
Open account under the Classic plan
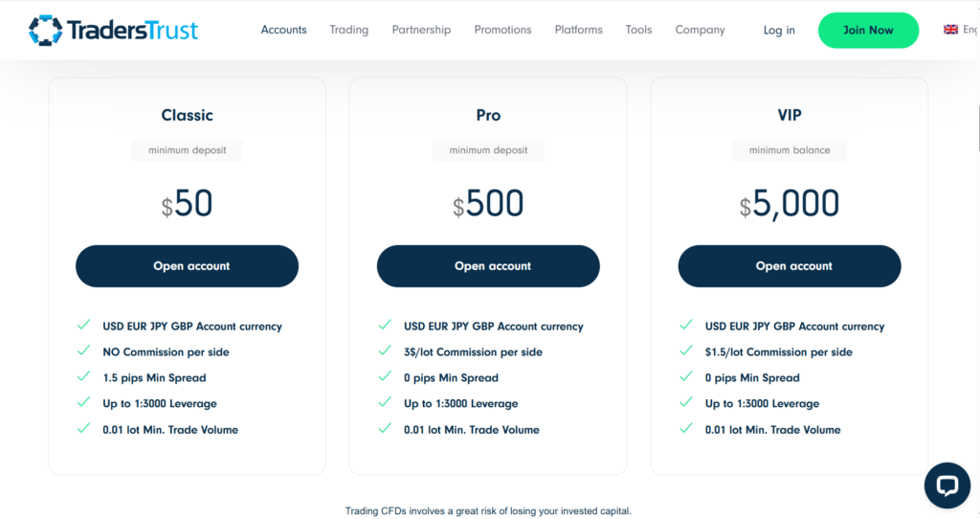click(x=187, y=266)
